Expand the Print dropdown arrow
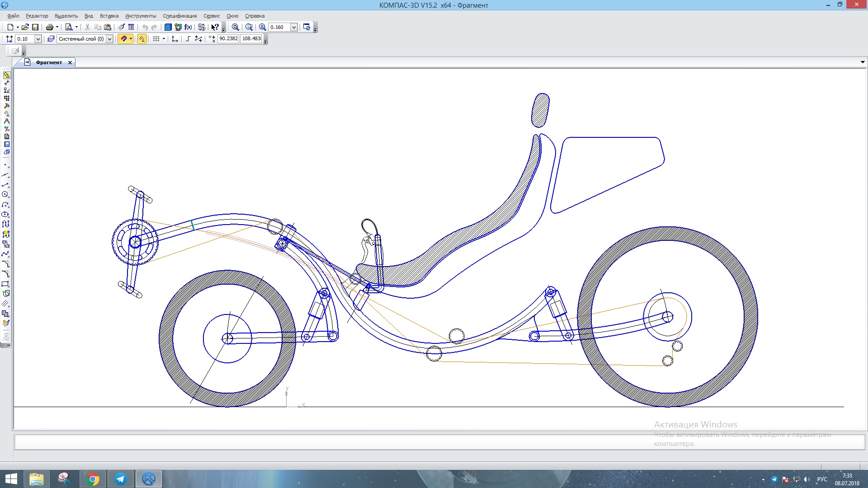Viewport: 868px width, 488px height. 57,27
